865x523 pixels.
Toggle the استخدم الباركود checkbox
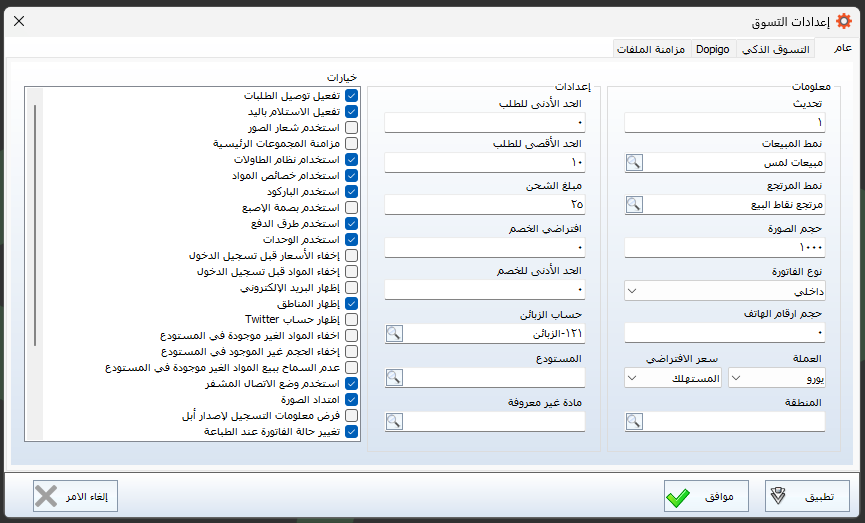pos(351,191)
